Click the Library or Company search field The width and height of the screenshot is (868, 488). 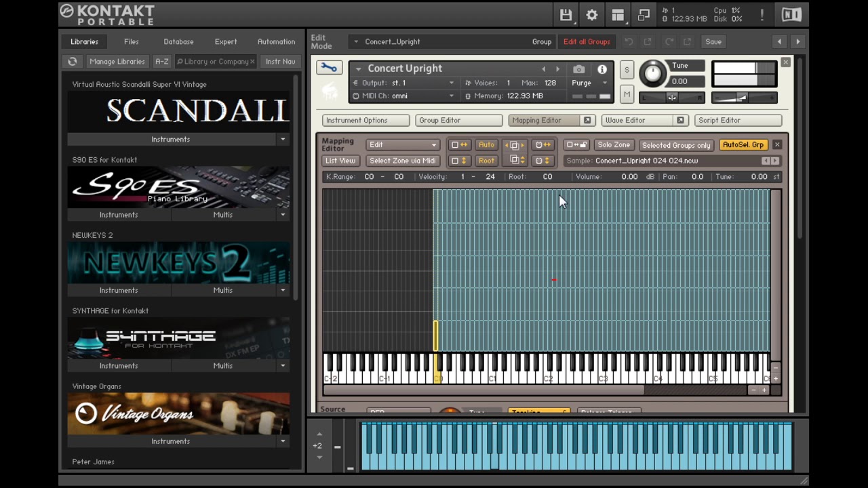(x=216, y=62)
